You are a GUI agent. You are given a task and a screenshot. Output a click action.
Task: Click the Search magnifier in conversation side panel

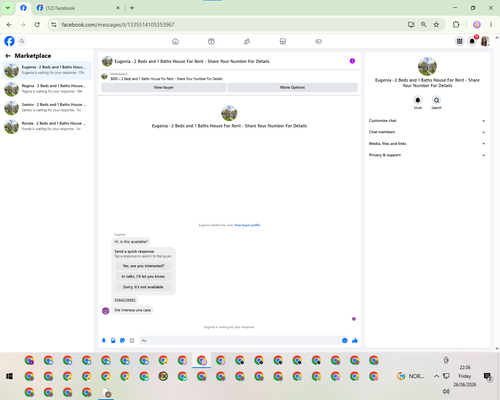pos(436,100)
